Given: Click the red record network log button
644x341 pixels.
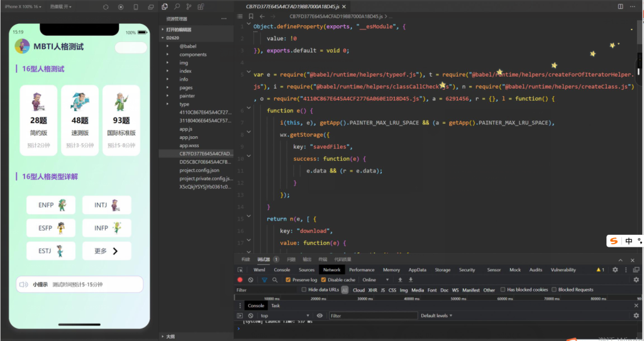Looking at the screenshot, I should (240, 279).
